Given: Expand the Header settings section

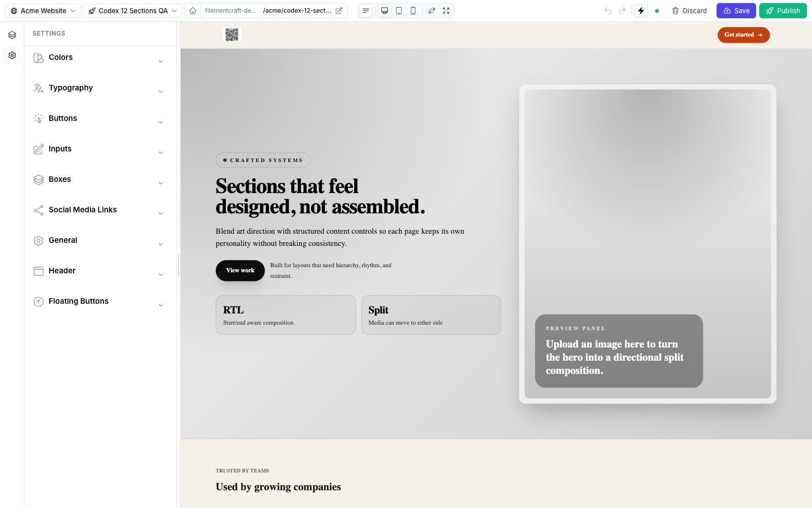Looking at the screenshot, I should click(100, 272).
